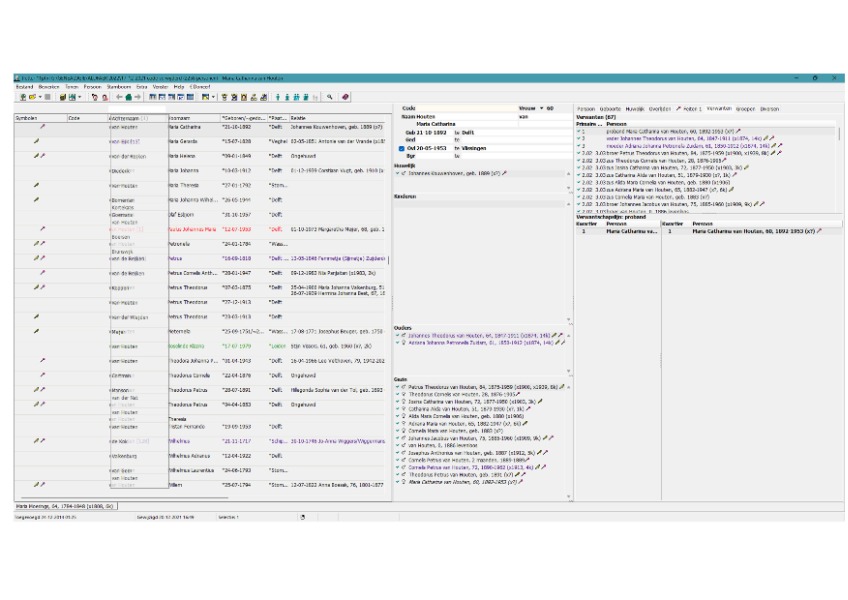Toggle checkmark beside Johannes Theodorus under Ouders
The width and height of the screenshot is (848, 600).
point(398,336)
